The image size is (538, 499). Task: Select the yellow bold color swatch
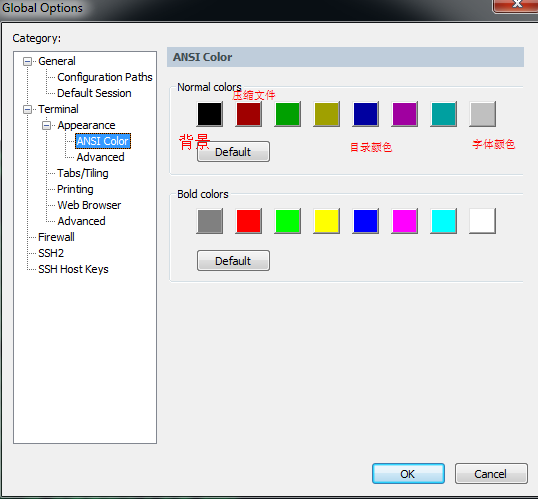[327, 221]
